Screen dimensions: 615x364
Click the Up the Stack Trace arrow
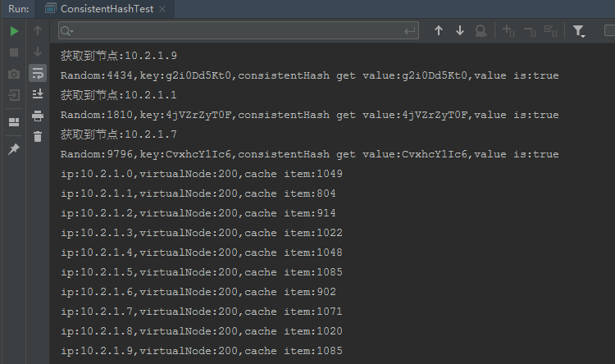(x=38, y=31)
